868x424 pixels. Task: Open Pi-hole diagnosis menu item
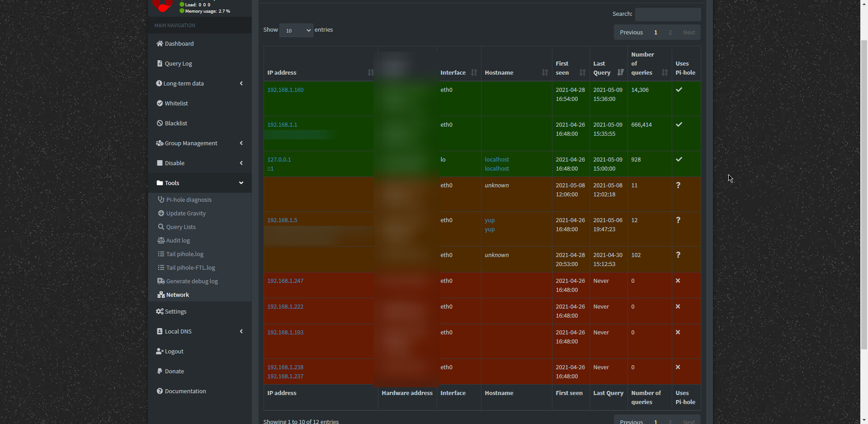(x=200, y=200)
